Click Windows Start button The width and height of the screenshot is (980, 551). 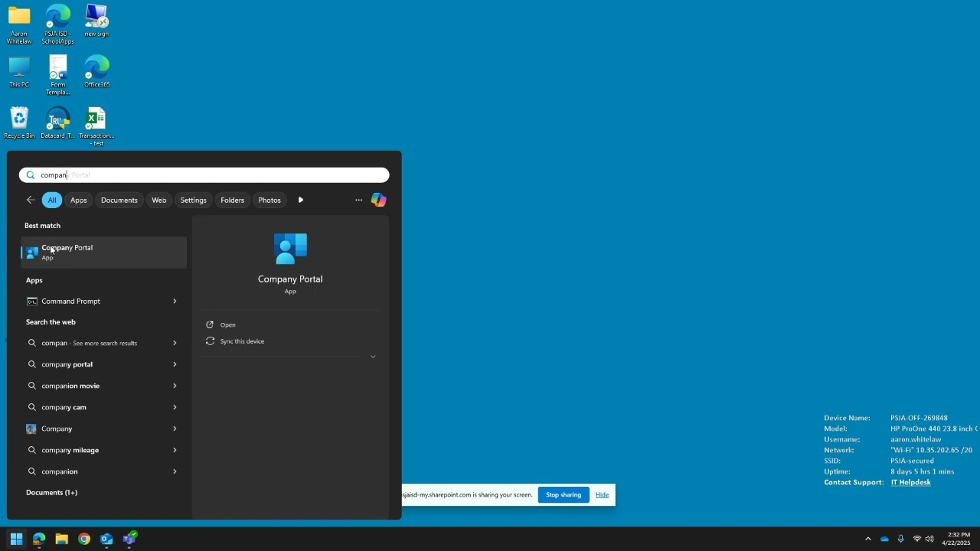tap(16, 539)
